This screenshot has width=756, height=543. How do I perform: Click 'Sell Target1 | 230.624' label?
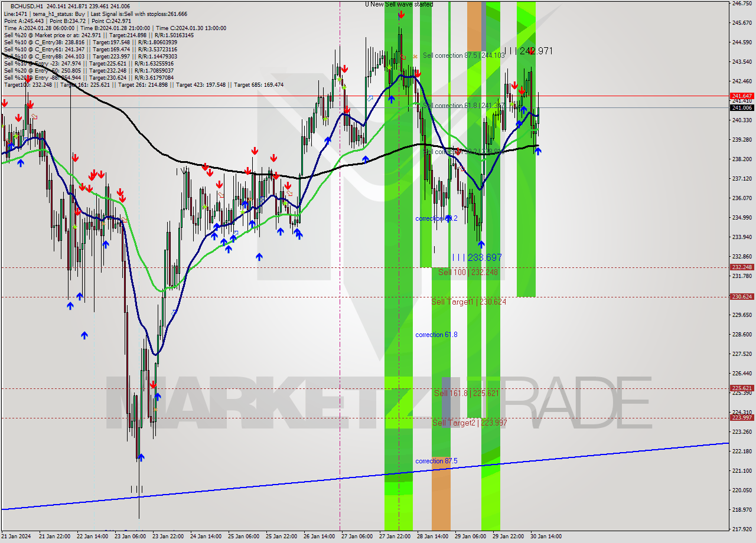point(468,302)
